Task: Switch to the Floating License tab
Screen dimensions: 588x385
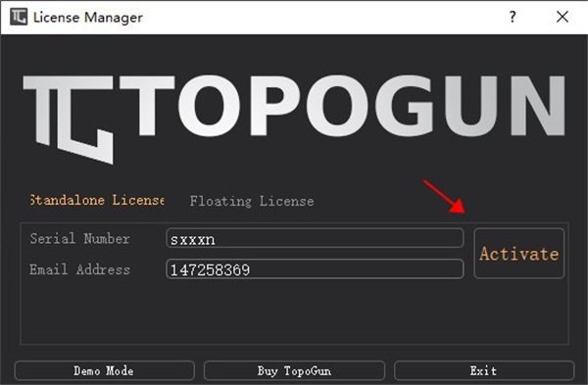Action: pos(252,201)
